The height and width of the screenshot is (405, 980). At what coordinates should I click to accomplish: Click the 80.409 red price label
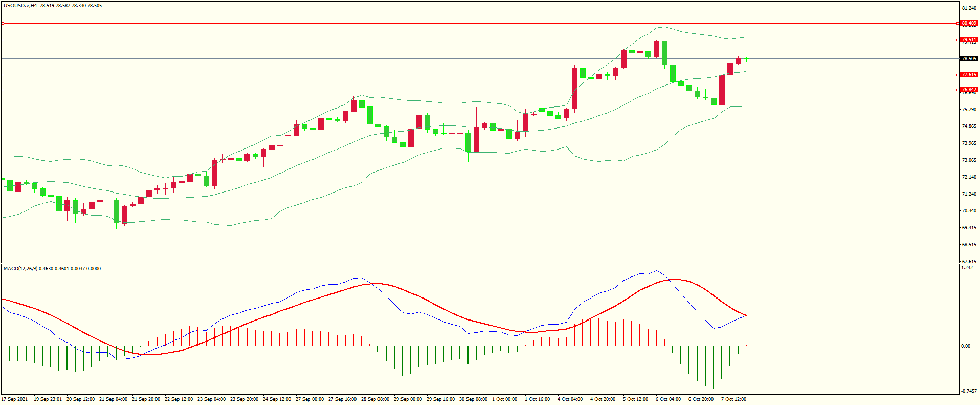[x=969, y=23]
